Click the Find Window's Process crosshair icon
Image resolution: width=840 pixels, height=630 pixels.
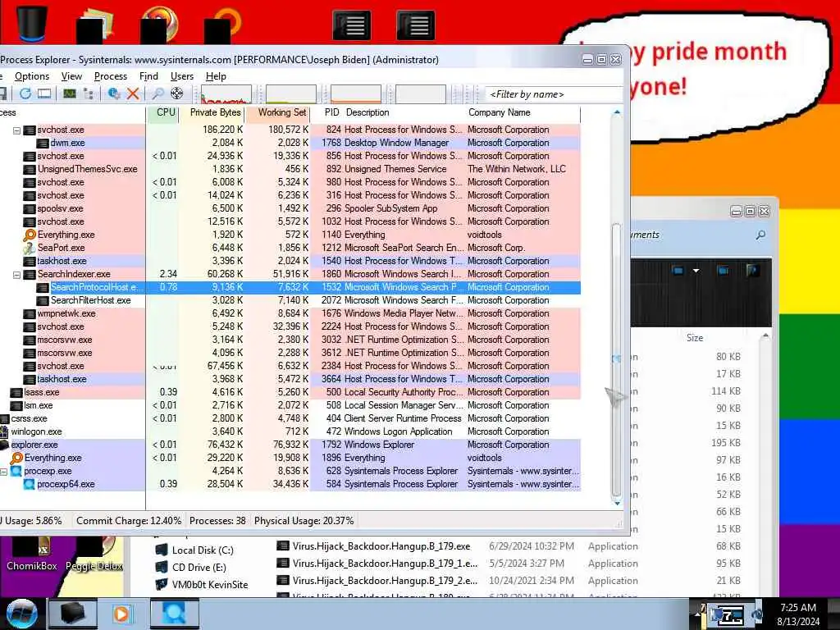177,94
